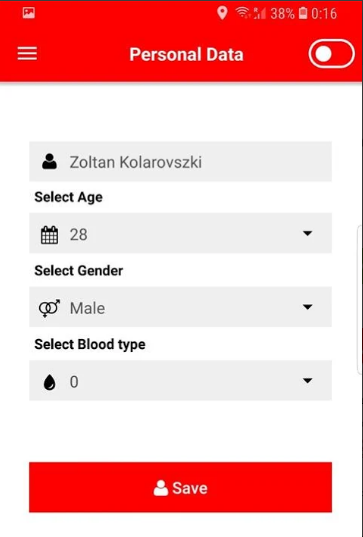Select the blood type value 0
The image size is (363, 537).
[x=74, y=382]
